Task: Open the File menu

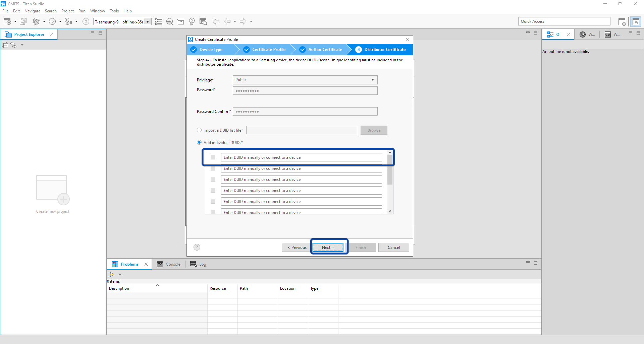Action: click(5, 11)
